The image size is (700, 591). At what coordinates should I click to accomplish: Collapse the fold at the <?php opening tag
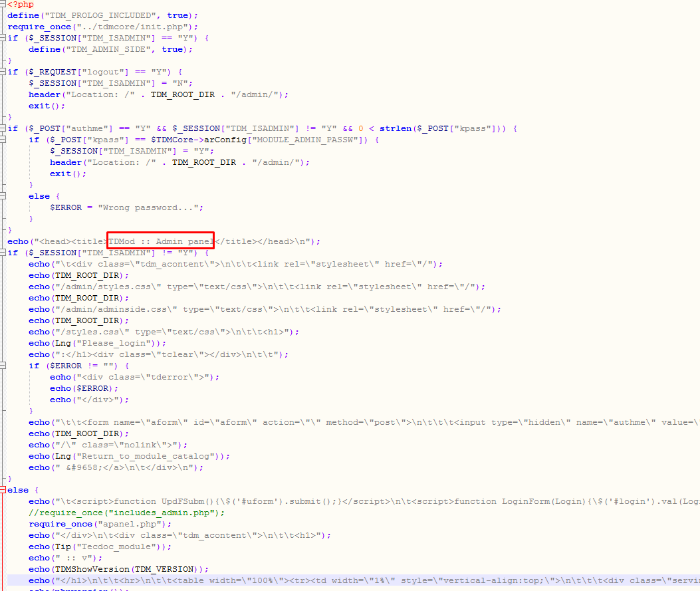pos(2,4)
